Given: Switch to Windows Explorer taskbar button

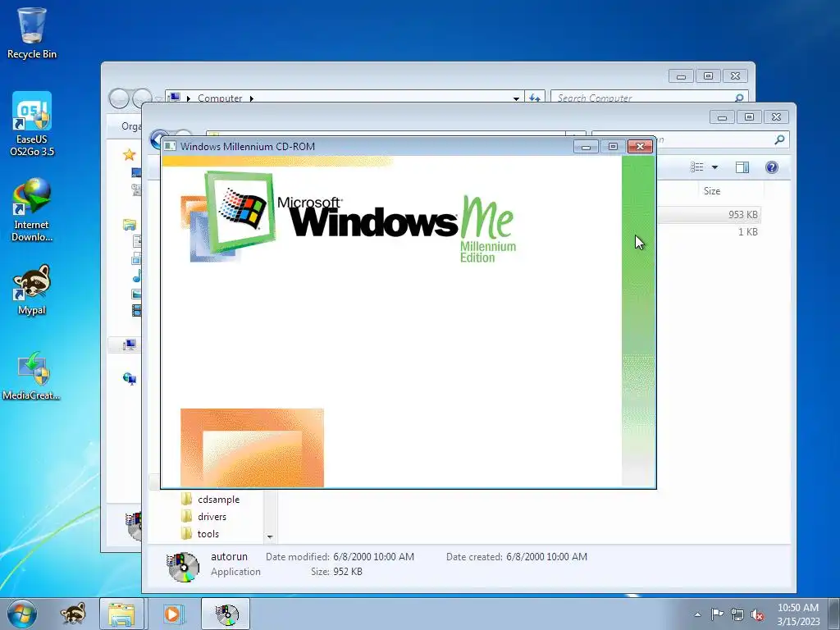Looking at the screenshot, I should (121, 614).
